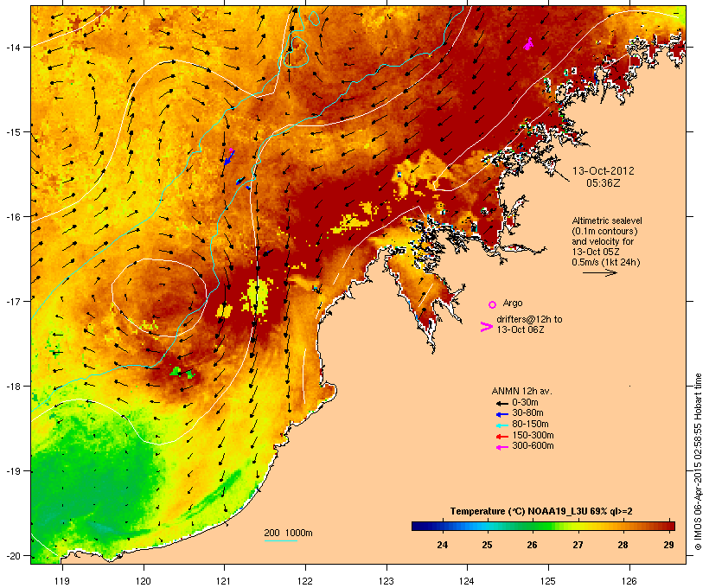Viewport: 709px width, 588px height.
Task: Click longitude axis label 120
Action: pos(144,581)
